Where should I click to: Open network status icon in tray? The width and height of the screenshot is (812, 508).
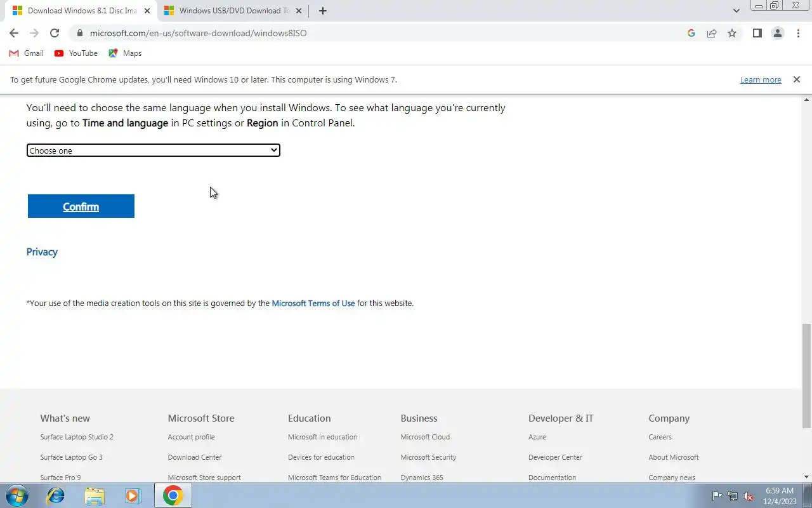coord(733,496)
